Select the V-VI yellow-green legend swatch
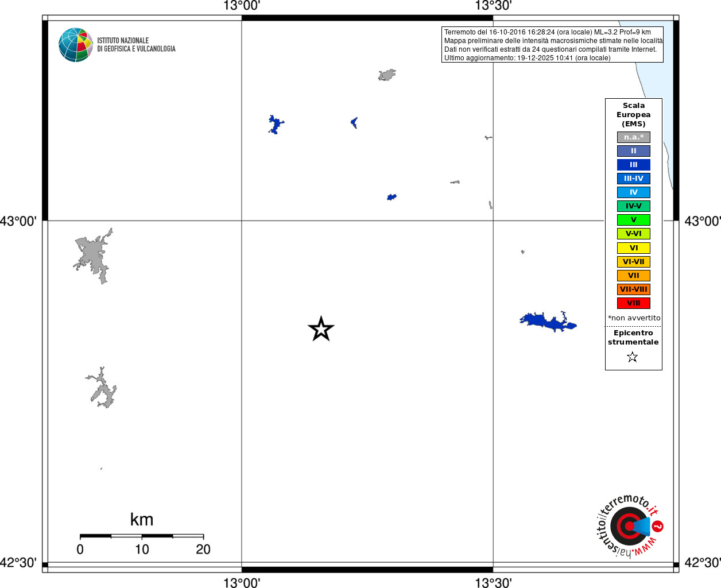The image size is (721, 588). tap(634, 234)
